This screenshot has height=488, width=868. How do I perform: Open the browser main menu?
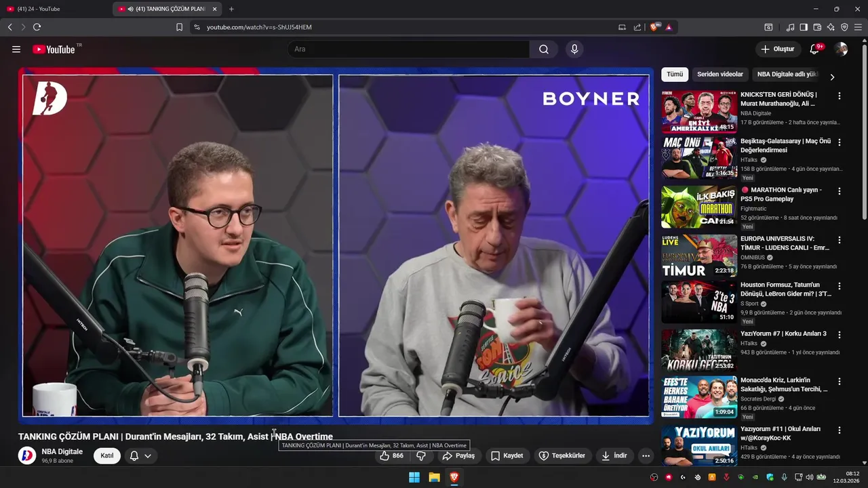click(x=858, y=27)
